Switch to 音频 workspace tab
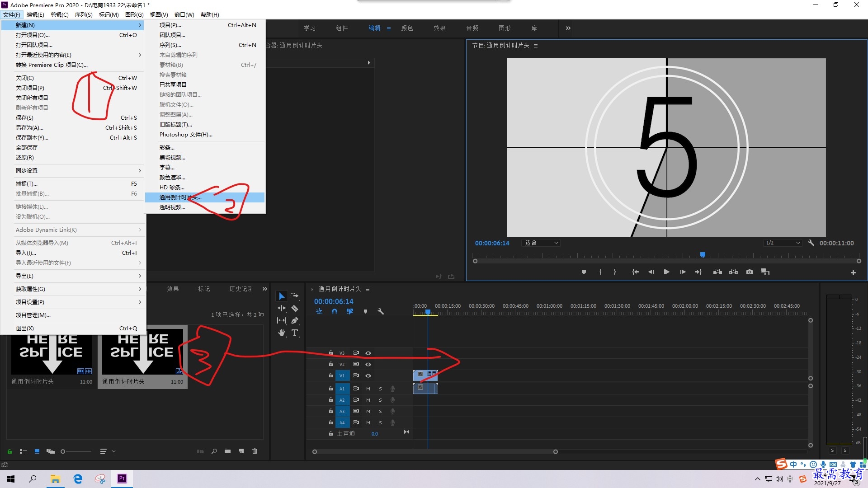 pyautogui.click(x=472, y=28)
